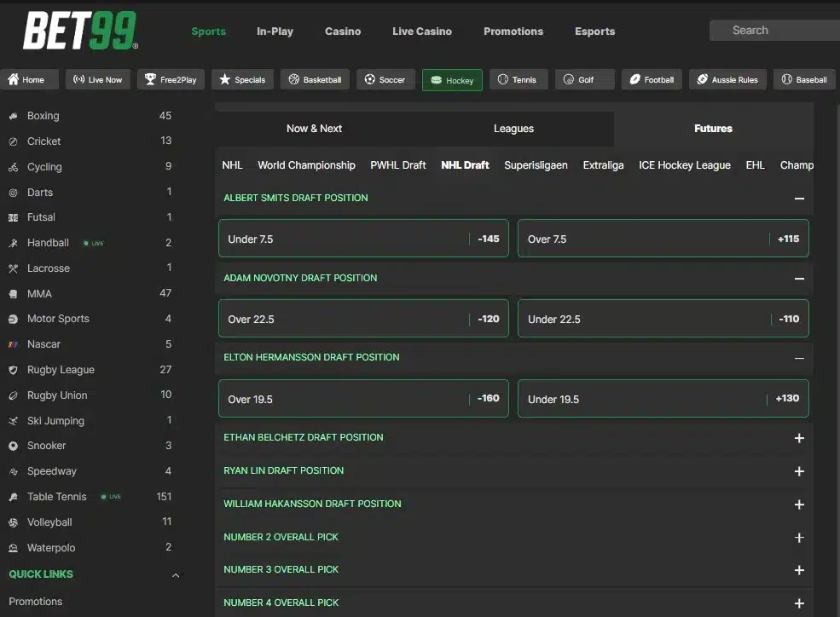Screen dimensions: 840x617
Task: Click the Football icon in sports bar
Action: pos(634,79)
